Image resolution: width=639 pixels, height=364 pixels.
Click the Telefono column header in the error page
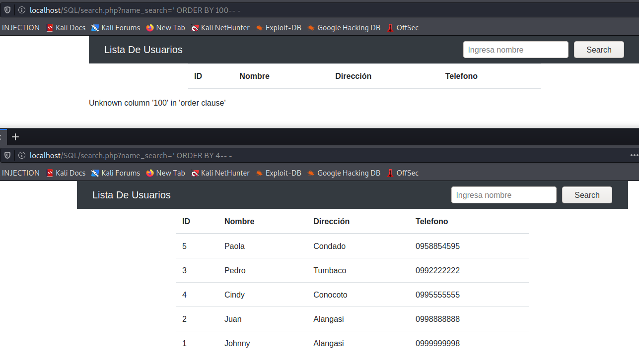(x=461, y=76)
